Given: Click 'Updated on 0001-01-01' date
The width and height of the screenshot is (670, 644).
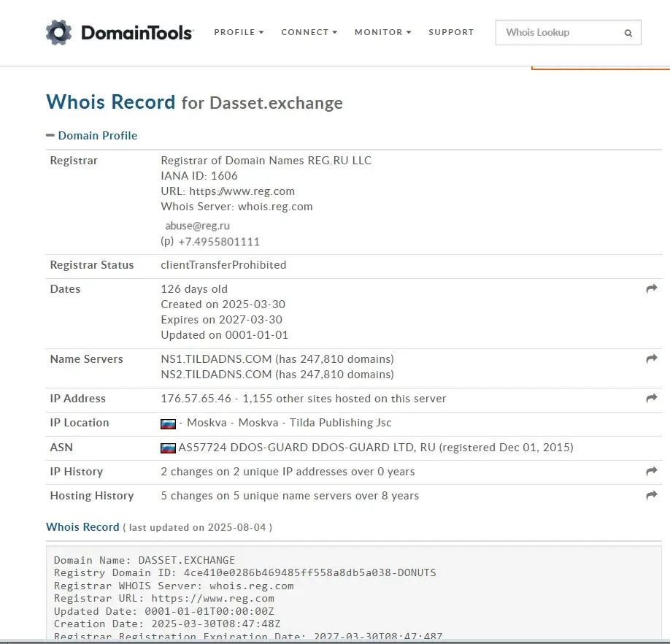Looking at the screenshot, I should pyautogui.click(x=224, y=335).
